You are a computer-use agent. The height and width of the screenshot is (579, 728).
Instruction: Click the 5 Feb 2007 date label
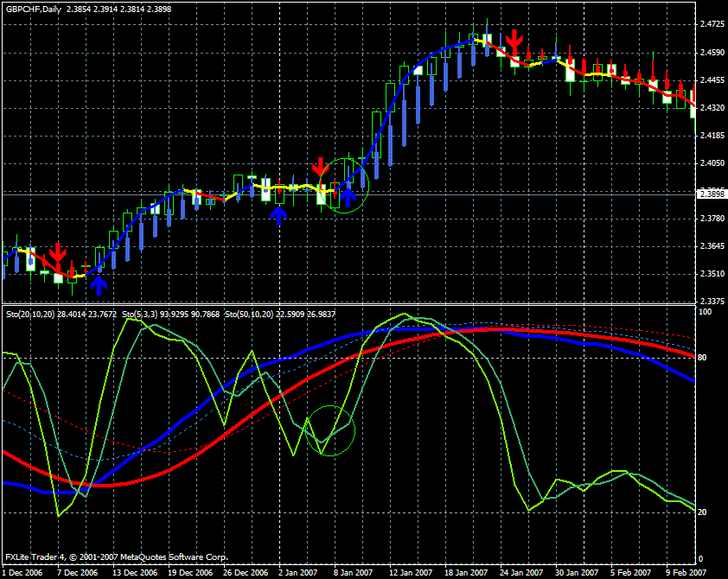click(630, 572)
